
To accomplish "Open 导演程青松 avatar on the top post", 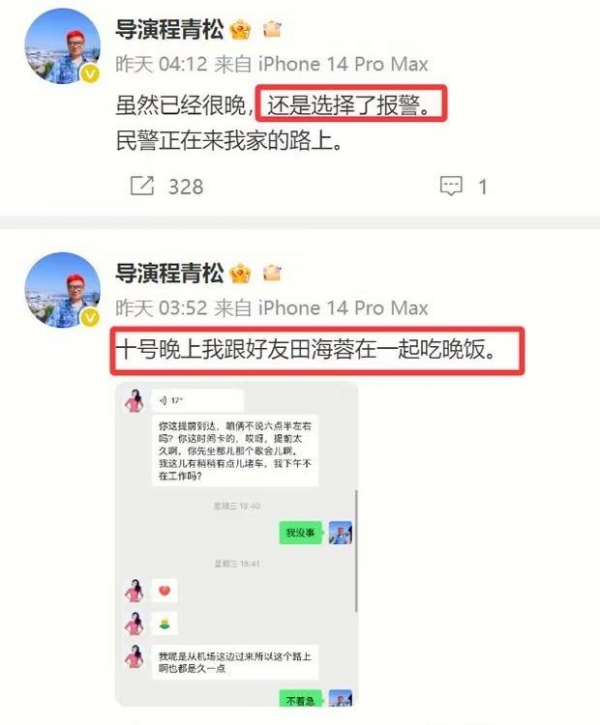I will coord(62,46).
